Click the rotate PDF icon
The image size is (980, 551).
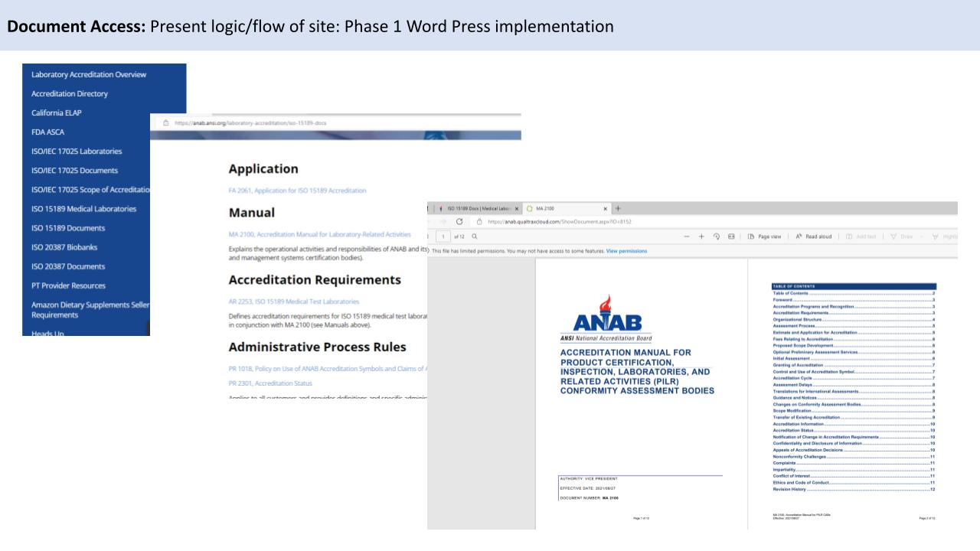[x=717, y=236]
